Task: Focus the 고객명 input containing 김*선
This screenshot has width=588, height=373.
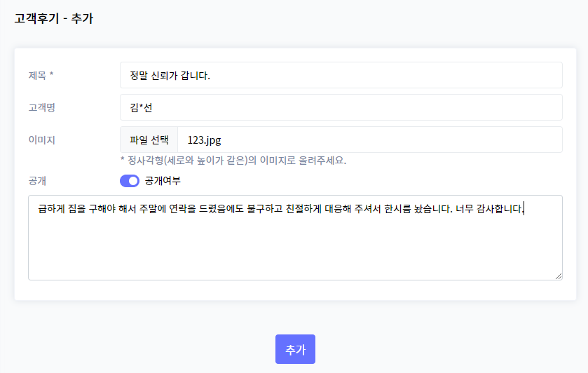Action: [341, 108]
